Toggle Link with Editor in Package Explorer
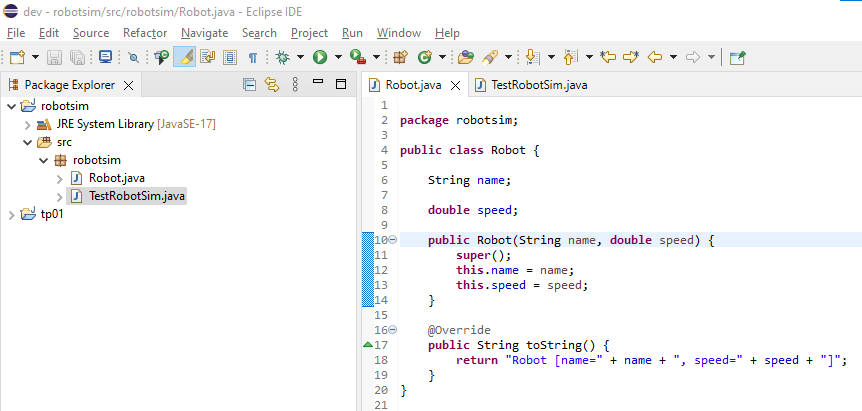The height and width of the screenshot is (411, 862). click(x=270, y=85)
